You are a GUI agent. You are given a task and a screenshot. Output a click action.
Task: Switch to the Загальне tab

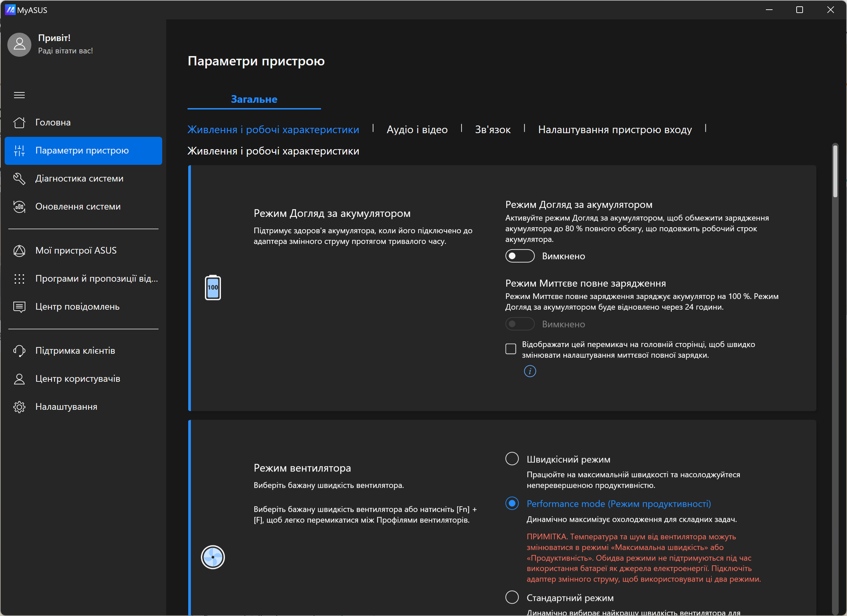[254, 99]
